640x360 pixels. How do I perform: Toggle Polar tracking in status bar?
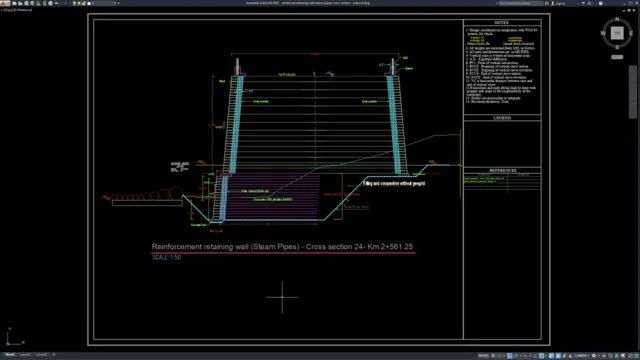coord(516,356)
